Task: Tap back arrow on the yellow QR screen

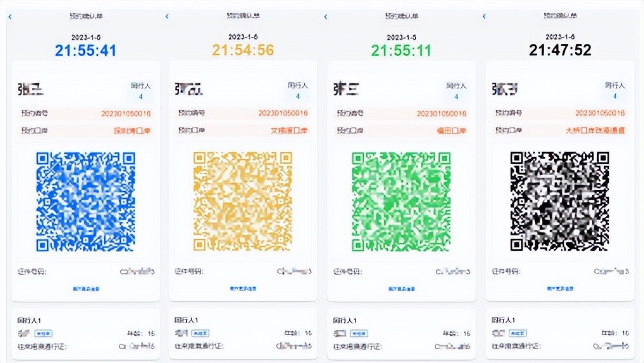Action: click(167, 17)
